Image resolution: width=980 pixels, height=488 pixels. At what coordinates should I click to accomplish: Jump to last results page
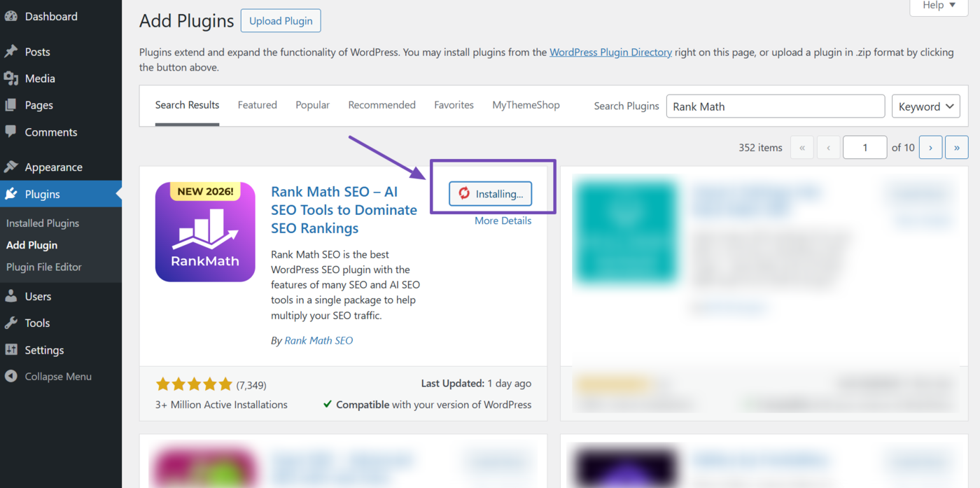(957, 148)
